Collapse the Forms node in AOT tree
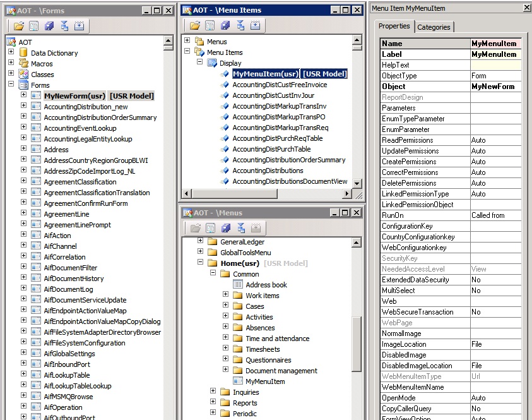Viewport: 532px width, 420px height. [11, 84]
